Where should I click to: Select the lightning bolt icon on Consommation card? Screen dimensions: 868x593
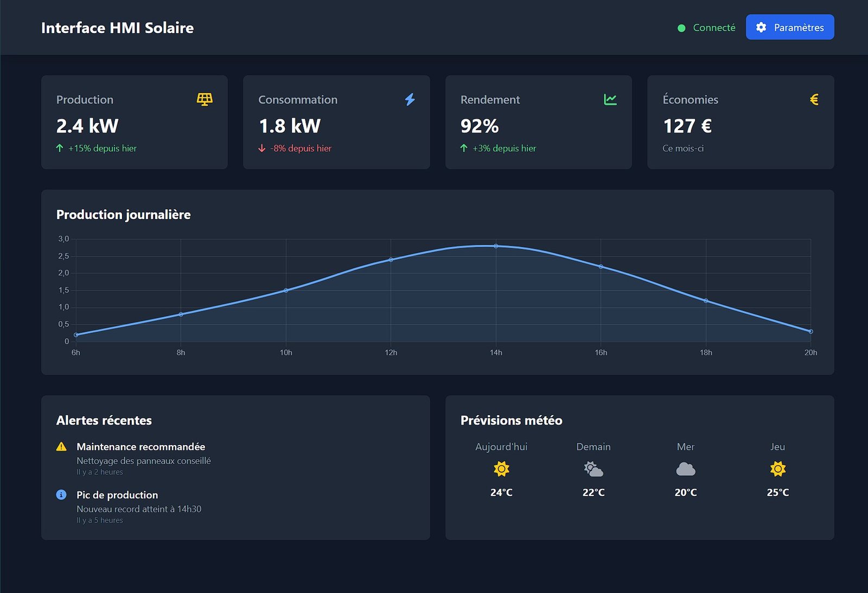click(x=410, y=99)
